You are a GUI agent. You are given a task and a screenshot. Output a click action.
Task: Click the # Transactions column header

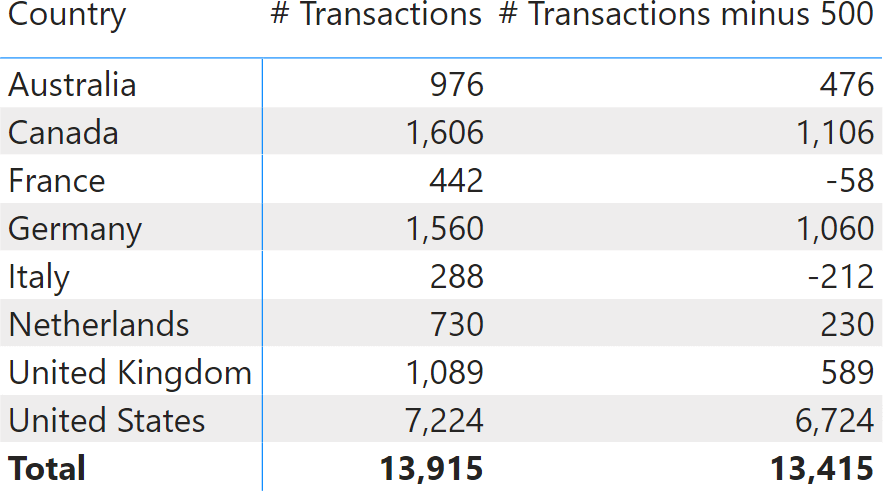point(376,14)
